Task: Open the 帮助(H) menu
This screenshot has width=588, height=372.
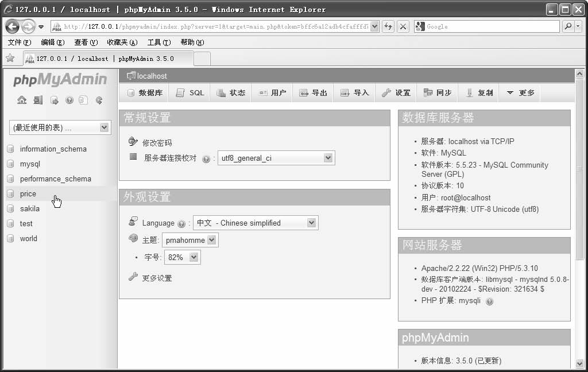Action: [x=192, y=42]
